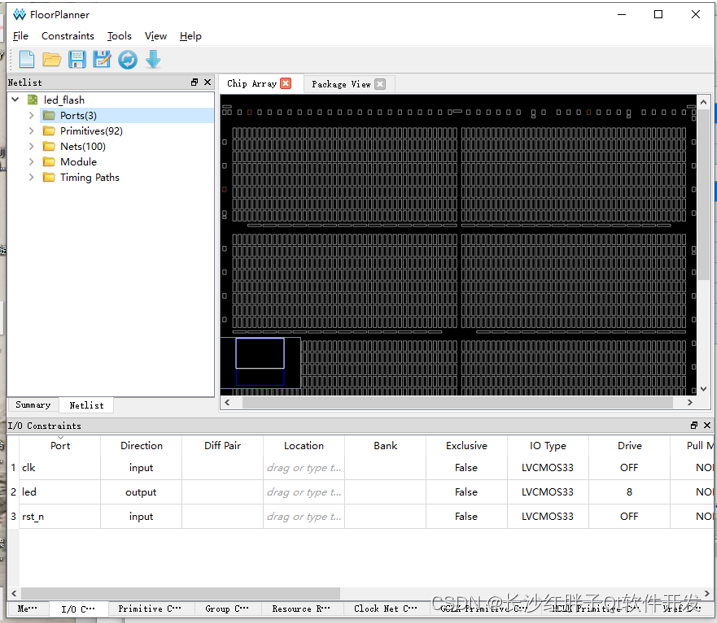Expand the Ports(3) node
The image size is (717, 623).
[x=31, y=115]
